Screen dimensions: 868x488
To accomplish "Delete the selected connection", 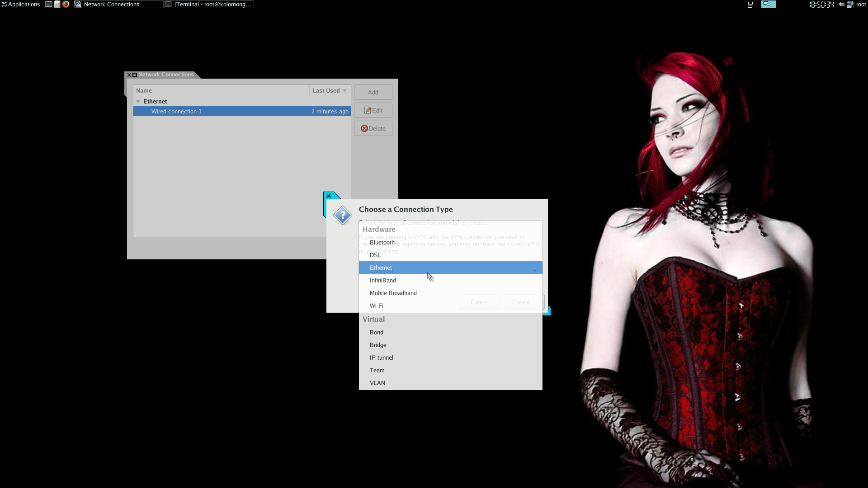I will coord(373,128).
